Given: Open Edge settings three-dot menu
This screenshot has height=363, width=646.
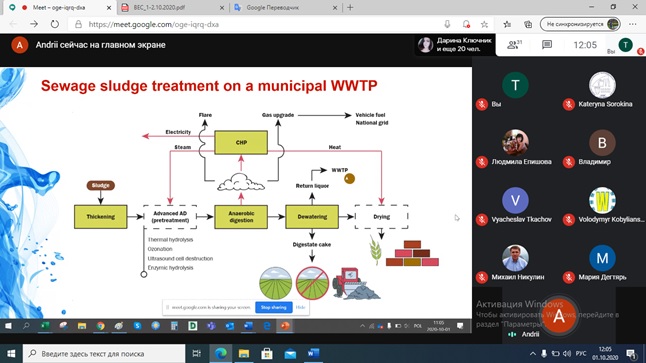Looking at the screenshot, I should 633,24.
